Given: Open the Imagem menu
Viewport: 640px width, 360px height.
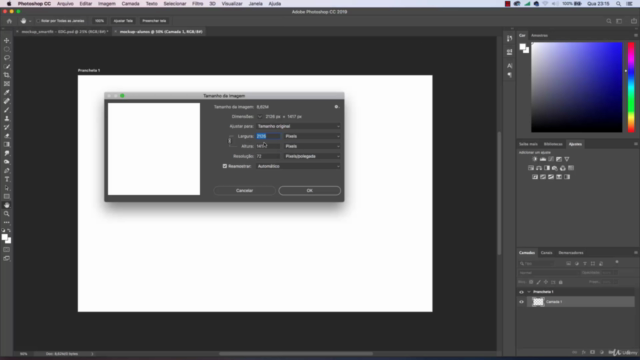Looking at the screenshot, I should click(x=107, y=4).
